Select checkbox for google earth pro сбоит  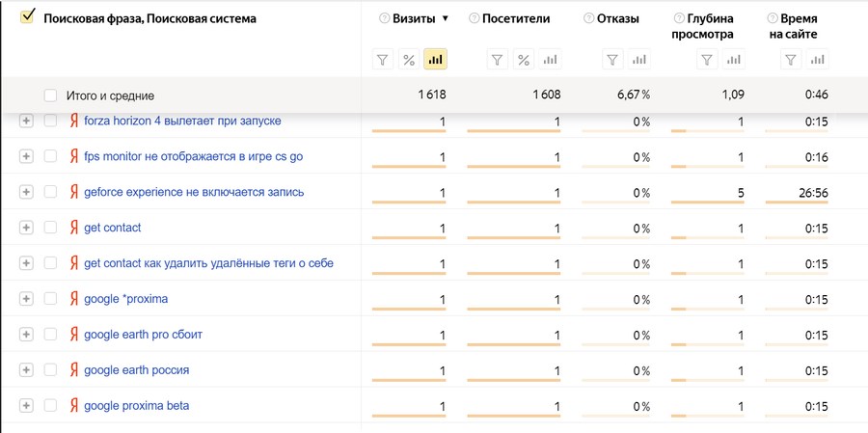(x=50, y=335)
